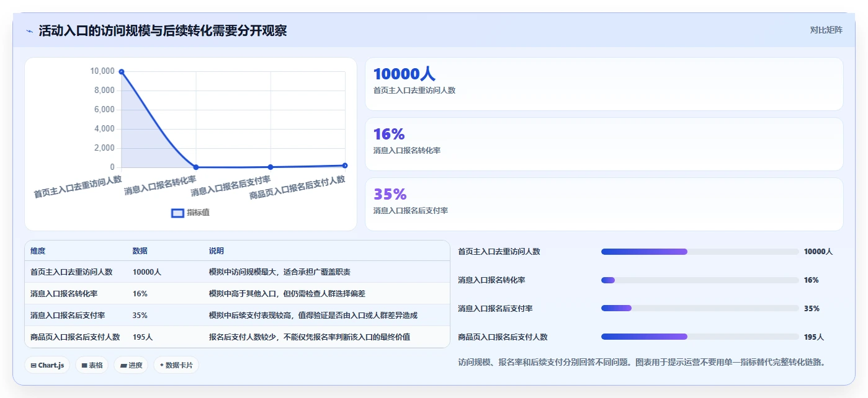868x398 pixels.
Task: Click the 6,000 y-axis label
Action: (104, 110)
